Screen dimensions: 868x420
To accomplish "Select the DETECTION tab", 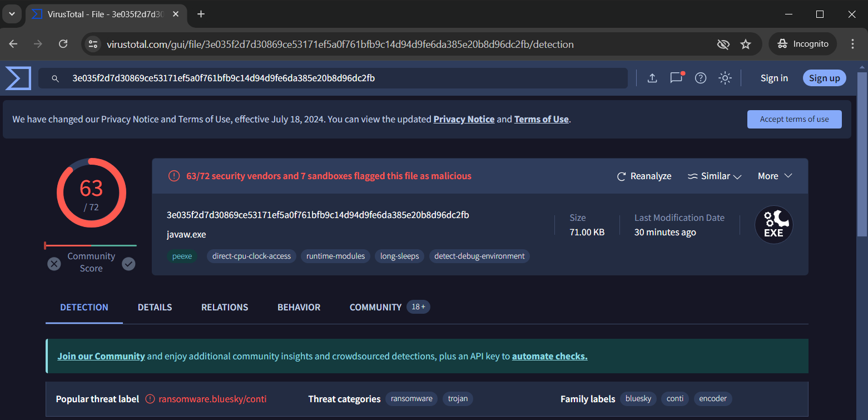I will click(x=84, y=307).
